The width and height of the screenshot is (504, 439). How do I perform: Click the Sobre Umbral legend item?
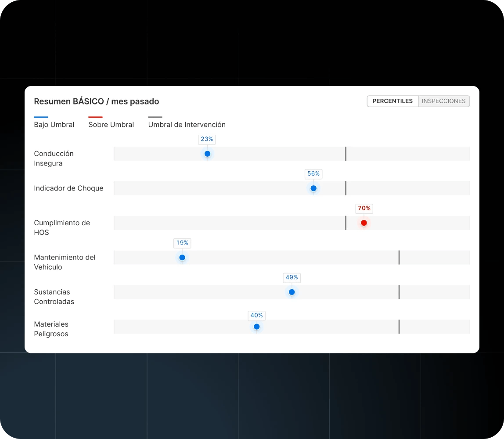(111, 125)
